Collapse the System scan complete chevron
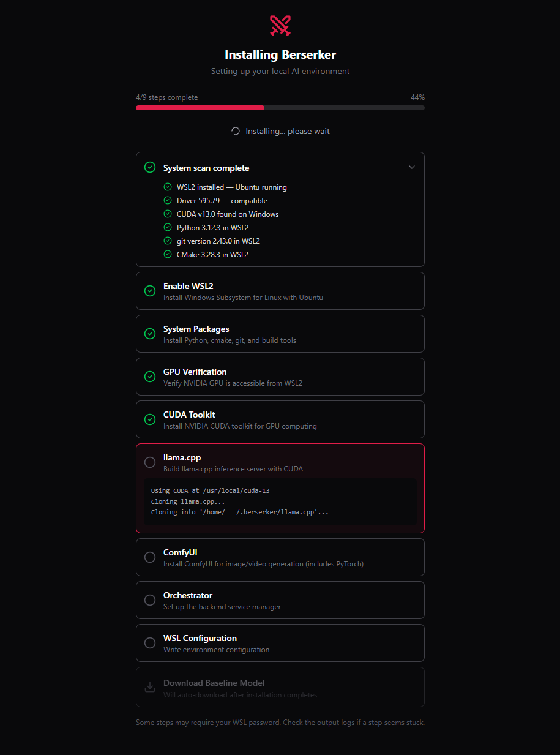This screenshot has height=755, width=560. click(x=412, y=167)
